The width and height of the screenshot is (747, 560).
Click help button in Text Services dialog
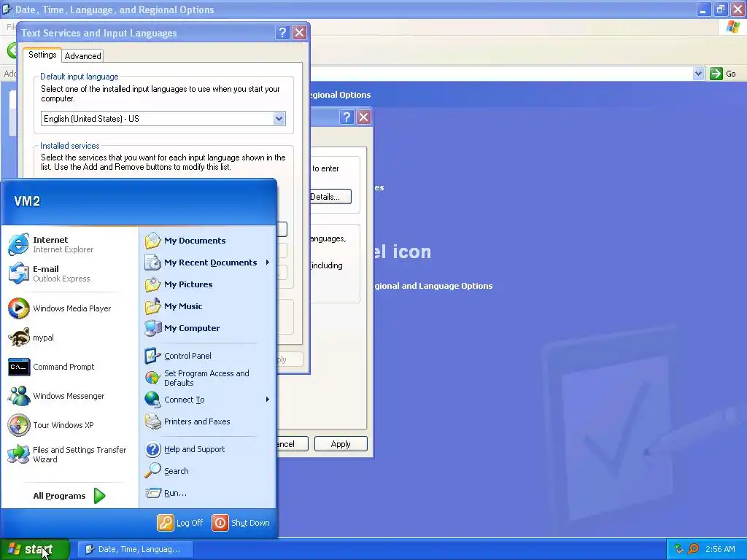coord(282,32)
